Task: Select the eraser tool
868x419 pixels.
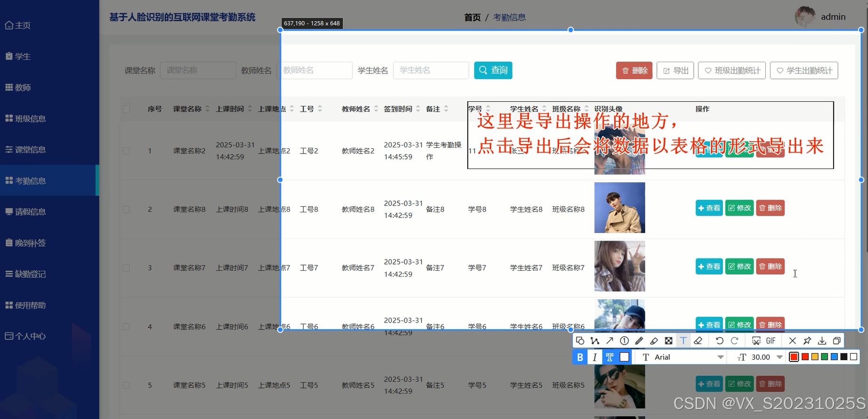Action: (698, 341)
